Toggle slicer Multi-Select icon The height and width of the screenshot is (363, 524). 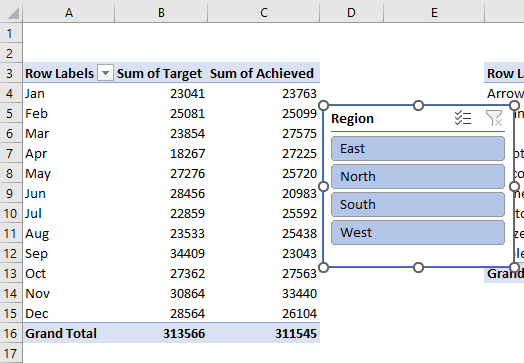[463, 118]
